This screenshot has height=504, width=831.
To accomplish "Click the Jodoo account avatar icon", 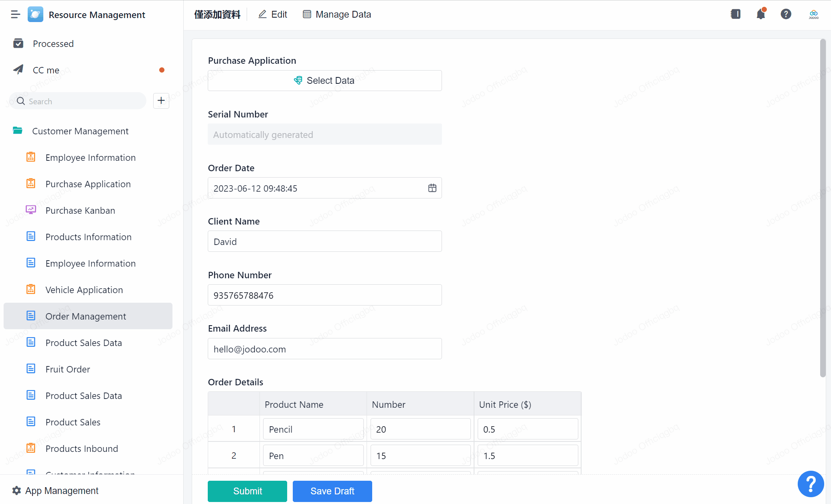I will point(813,14).
